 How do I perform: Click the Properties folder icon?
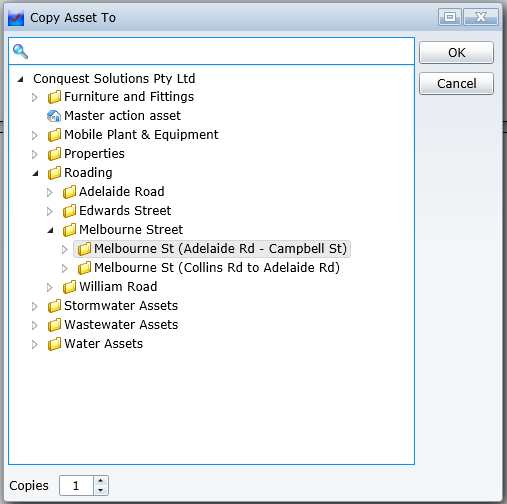click(54, 154)
